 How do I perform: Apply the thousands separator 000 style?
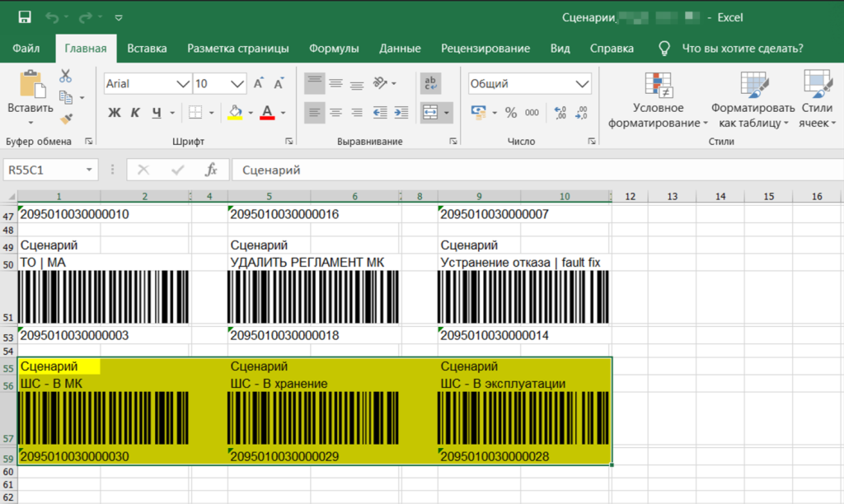pos(532,113)
